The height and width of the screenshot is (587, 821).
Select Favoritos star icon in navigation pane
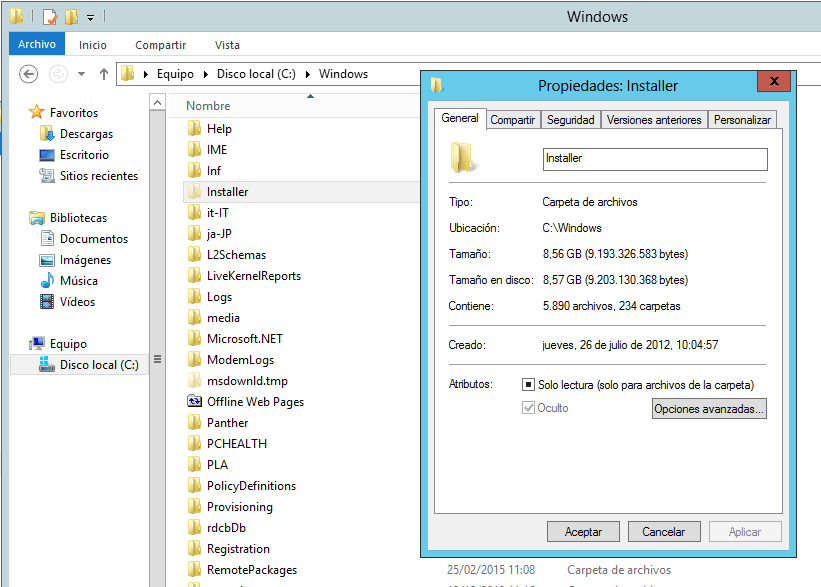coord(37,112)
